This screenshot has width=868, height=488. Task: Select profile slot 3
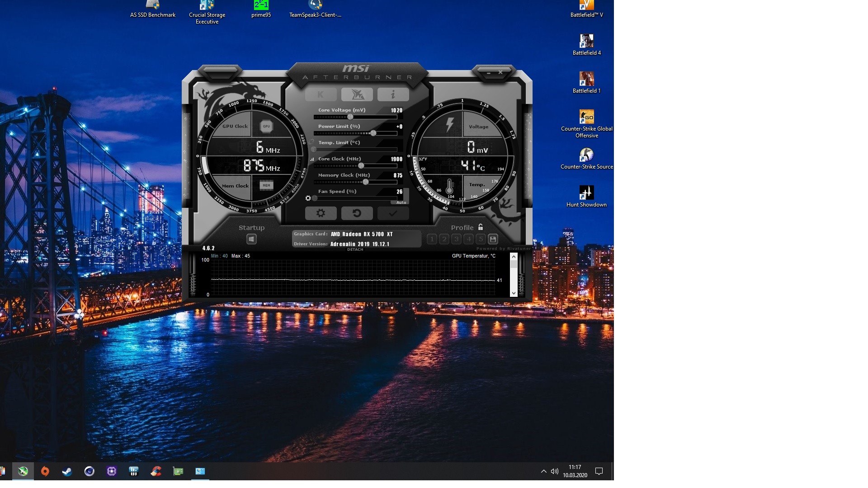click(x=456, y=239)
